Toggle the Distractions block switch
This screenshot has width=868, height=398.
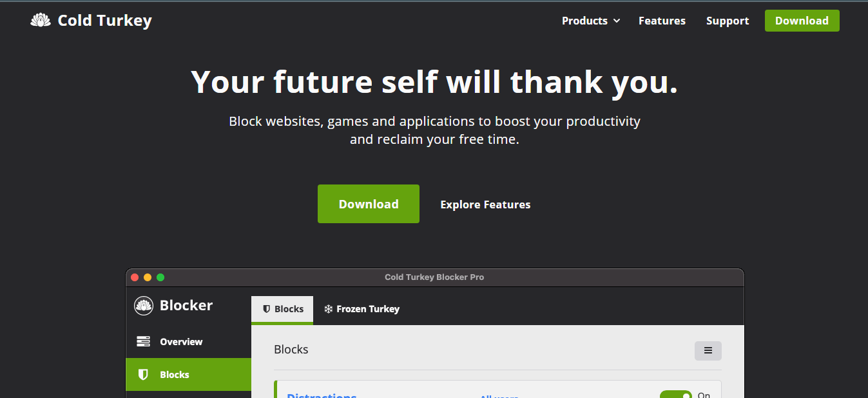(x=675, y=394)
